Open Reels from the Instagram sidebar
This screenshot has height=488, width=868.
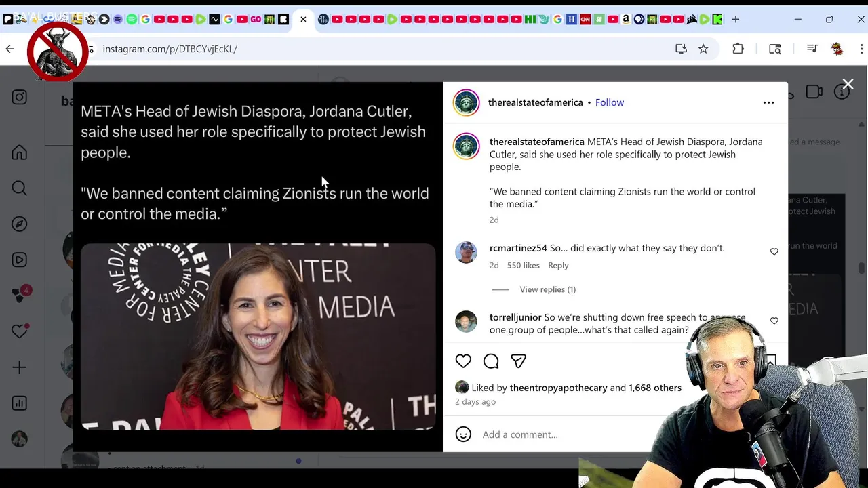(x=19, y=260)
